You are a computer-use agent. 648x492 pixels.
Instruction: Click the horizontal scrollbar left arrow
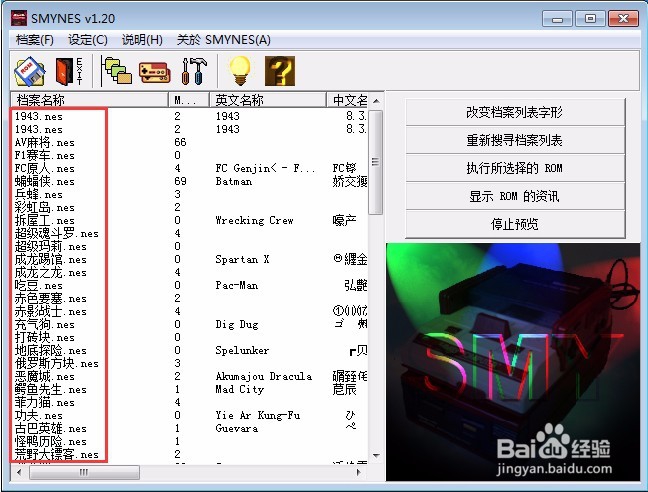coord(19,472)
